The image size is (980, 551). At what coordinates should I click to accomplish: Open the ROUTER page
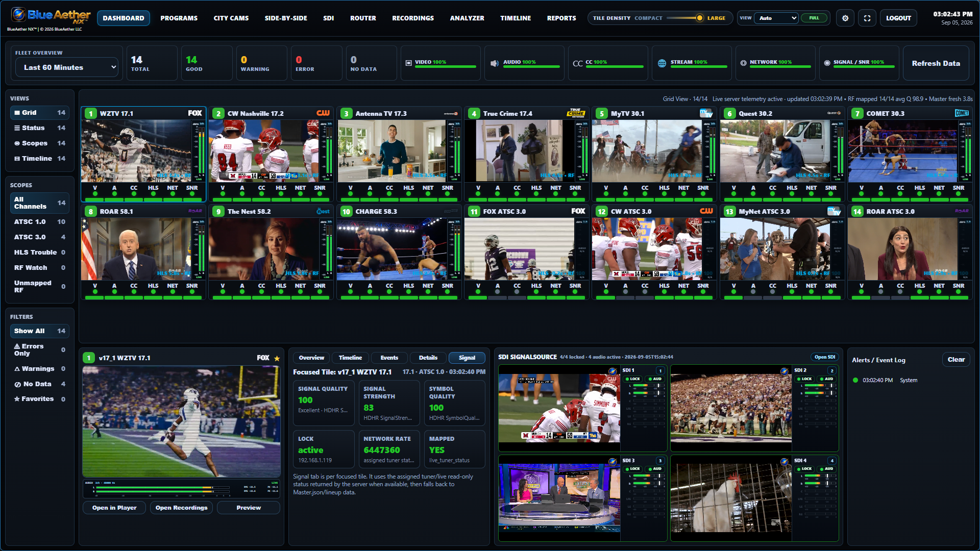point(363,18)
